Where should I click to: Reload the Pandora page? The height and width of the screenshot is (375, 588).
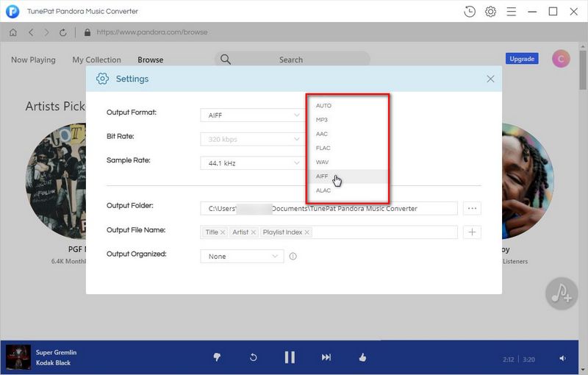[63, 32]
